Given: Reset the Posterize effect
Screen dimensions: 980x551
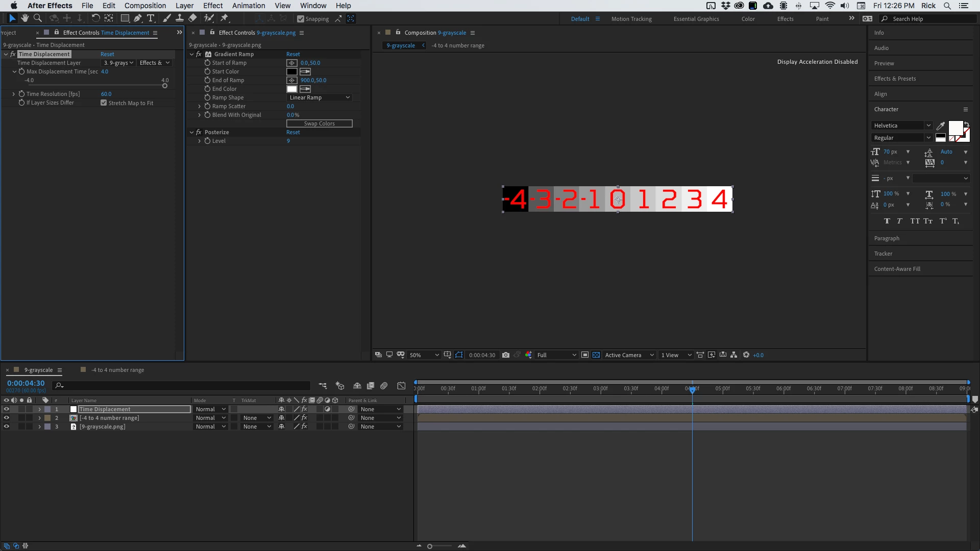Looking at the screenshot, I should click(293, 132).
